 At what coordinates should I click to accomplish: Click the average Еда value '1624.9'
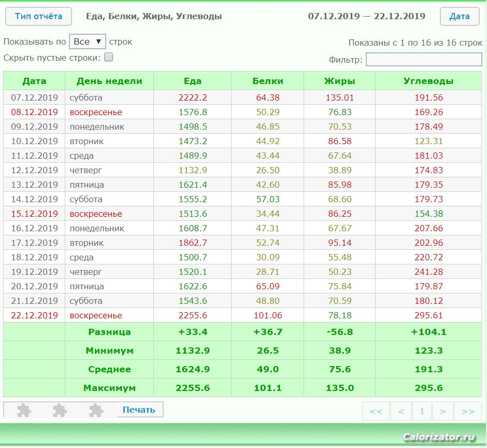[x=193, y=369]
